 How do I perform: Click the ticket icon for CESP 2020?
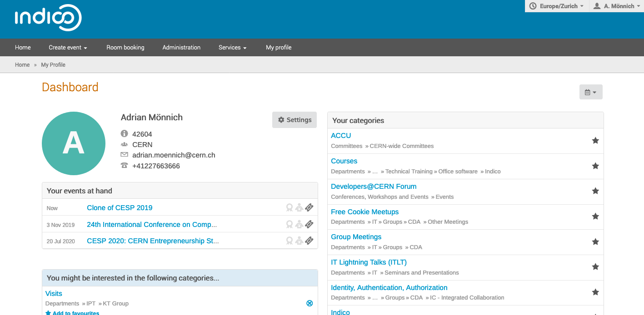pyautogui.click(x=309, y=241)
